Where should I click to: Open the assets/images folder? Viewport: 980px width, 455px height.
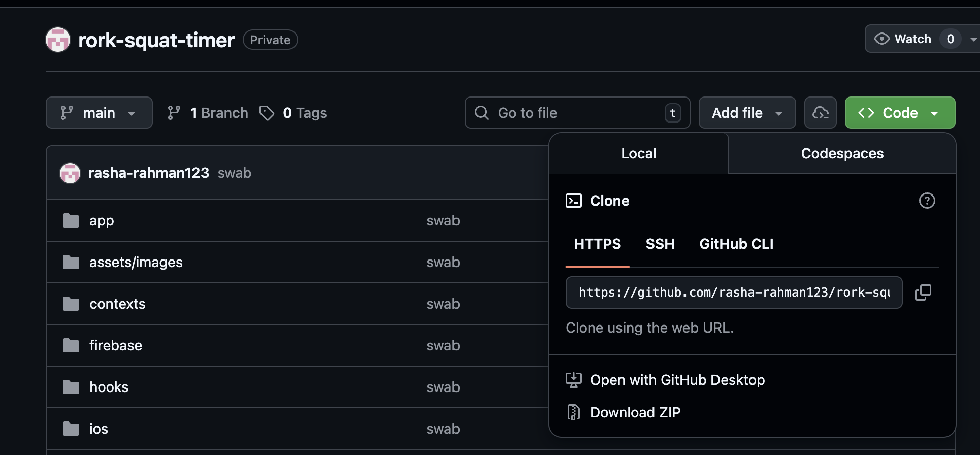pos(136,262)
